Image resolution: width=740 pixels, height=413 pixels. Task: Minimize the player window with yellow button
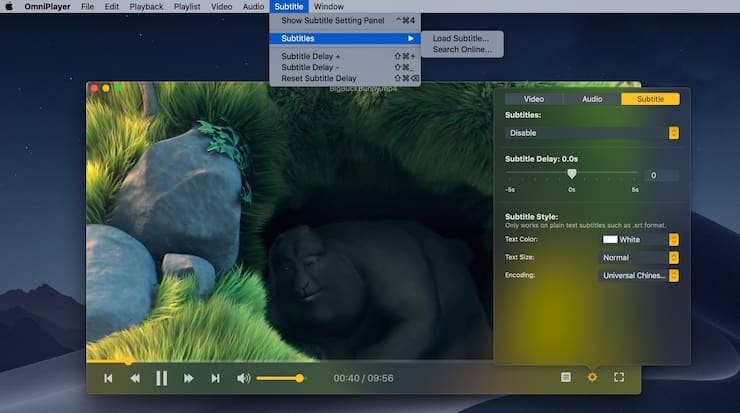(x=106, y=88)
